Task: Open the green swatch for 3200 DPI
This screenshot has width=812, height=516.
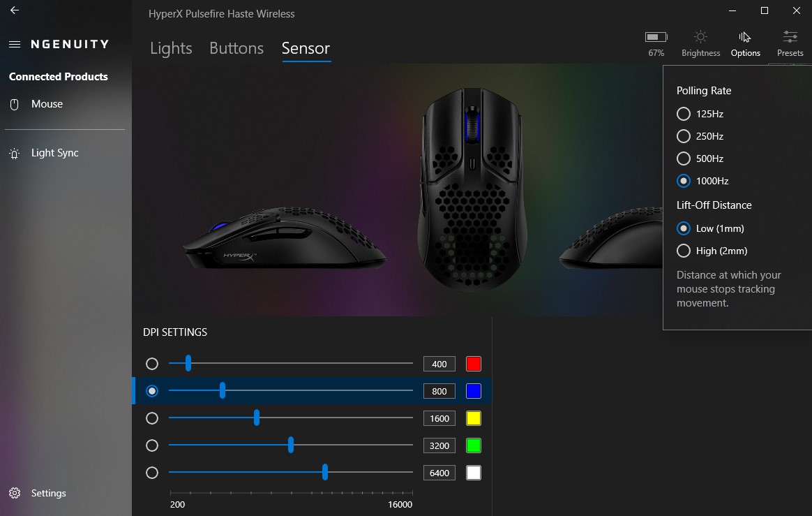Action: point(474,445)
